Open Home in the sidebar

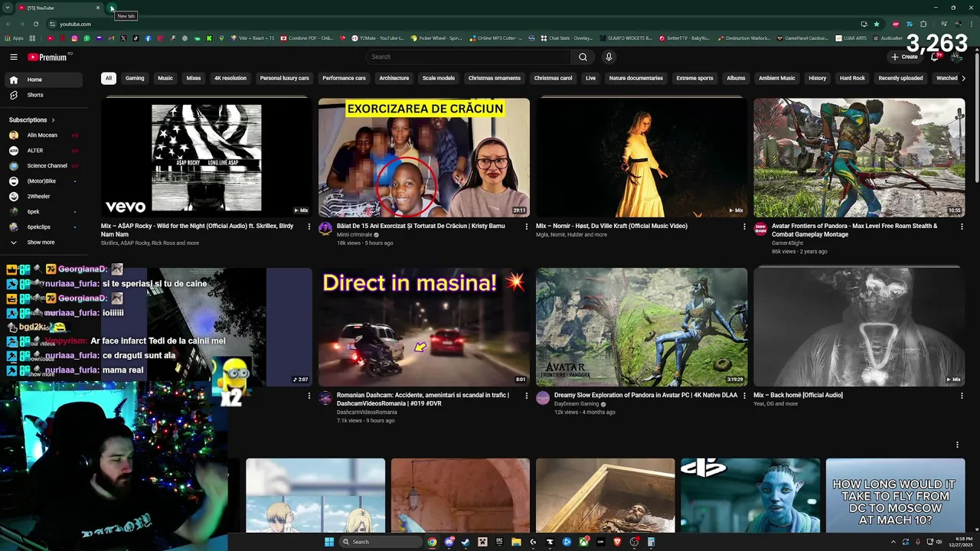click(x=44, y=80)
